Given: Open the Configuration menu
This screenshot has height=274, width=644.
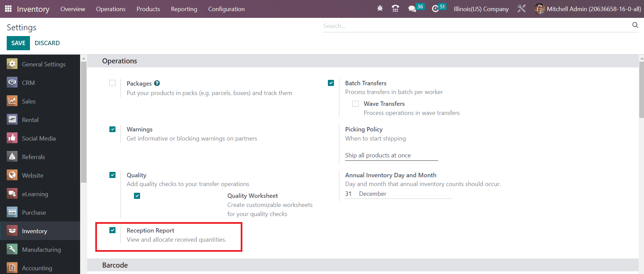Looking at the screenshot, I should click(226, 9).
